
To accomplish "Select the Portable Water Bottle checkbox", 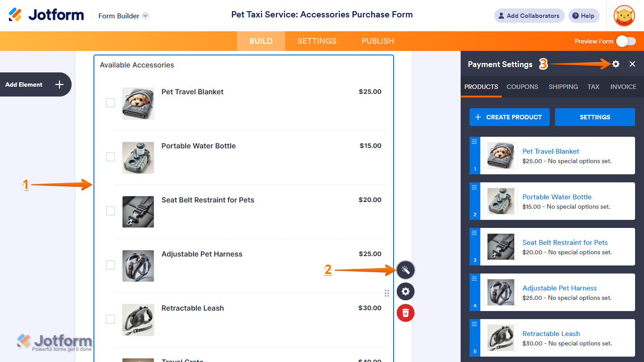I will tap(110, 157).
